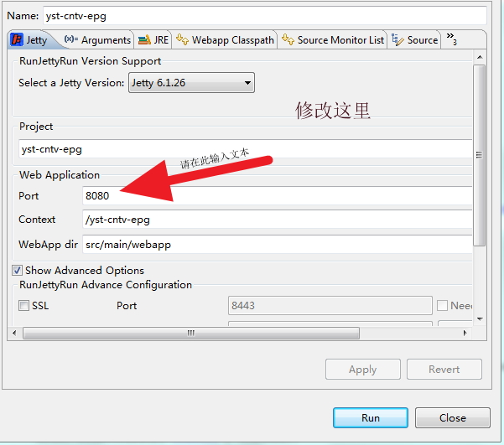Click the SSL Port field 8443
The image size is (504, 445).
(330, 305)
